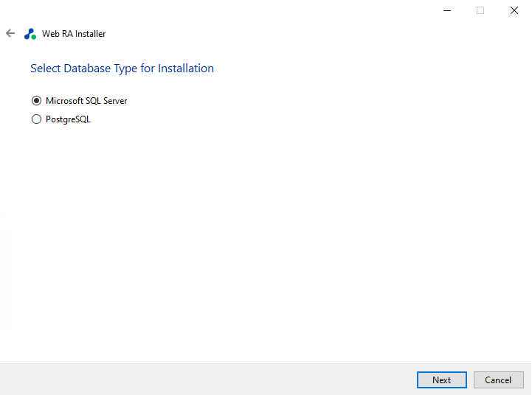
Task: Select the Microsoft SQL Server radio button
Action: [36, 101]
